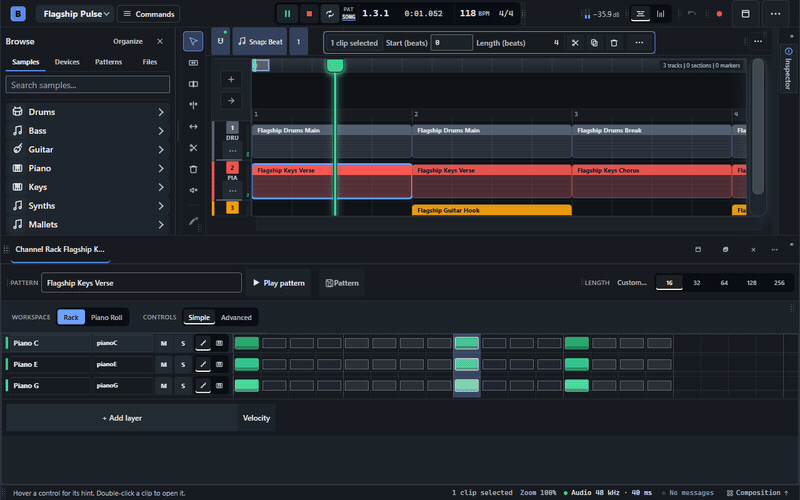800x500 pixels.
Task: Switch to arrangement view icon
Action: coord(640,14)
